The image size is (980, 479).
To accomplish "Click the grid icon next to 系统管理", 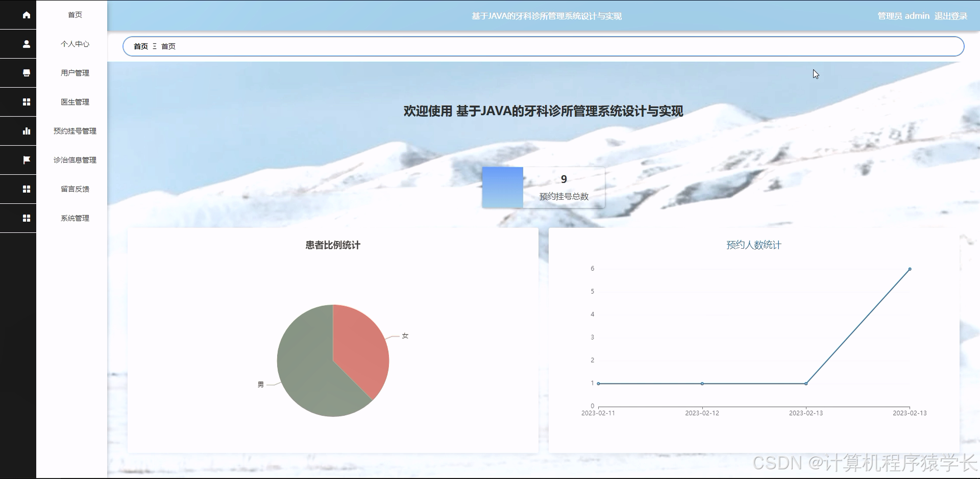I will (26, 218).
